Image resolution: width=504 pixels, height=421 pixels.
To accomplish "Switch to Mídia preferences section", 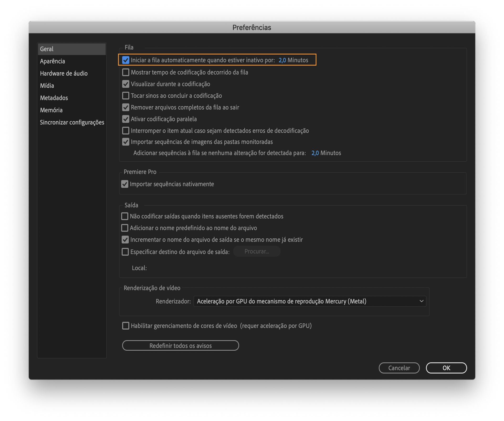I will [x=47, y=86].
